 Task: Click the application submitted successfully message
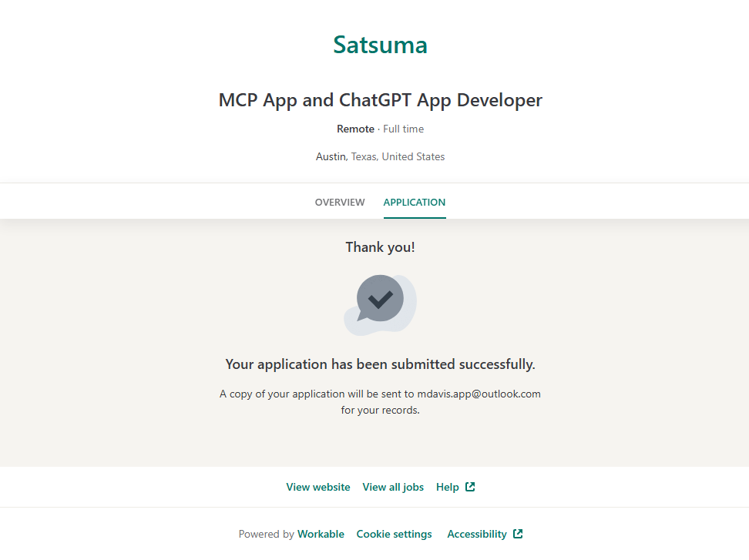tap(380, 364)
